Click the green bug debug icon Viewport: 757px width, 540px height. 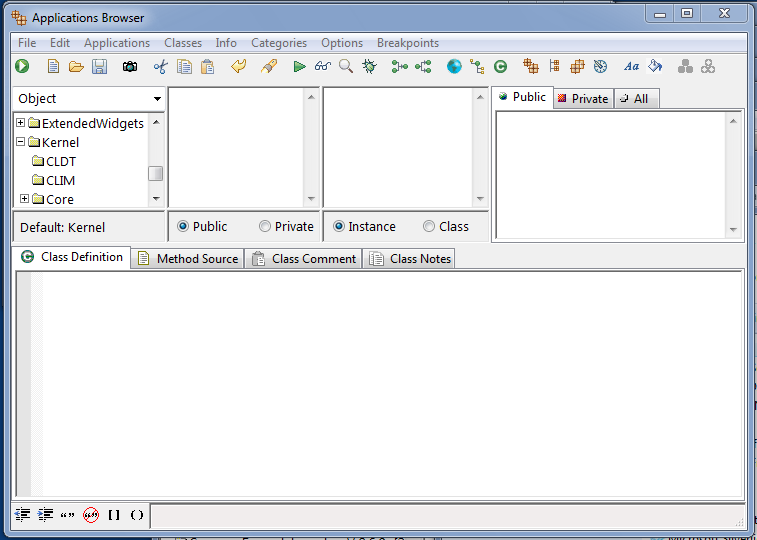pyautogui.click(x=370, y=67)
